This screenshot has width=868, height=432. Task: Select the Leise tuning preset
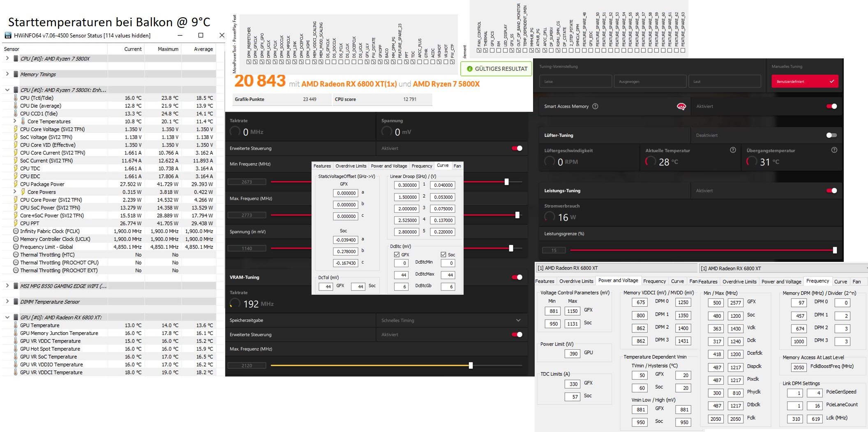click(x=575, y=81)
